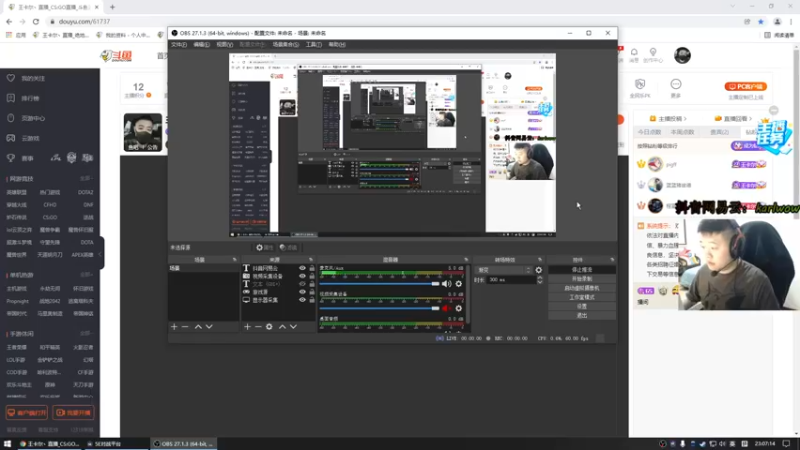Viewport: 800px width, 450px height.
Task: Open the Scene Collection menu in OBS
Action: [x=286, y=44]
